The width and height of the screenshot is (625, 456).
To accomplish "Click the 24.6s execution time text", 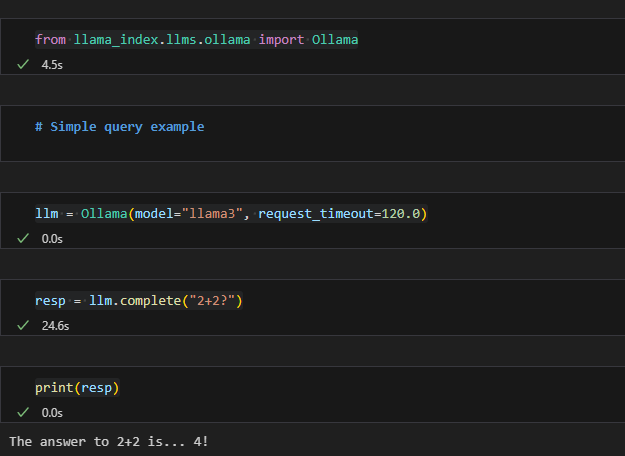I will [55, 326].
